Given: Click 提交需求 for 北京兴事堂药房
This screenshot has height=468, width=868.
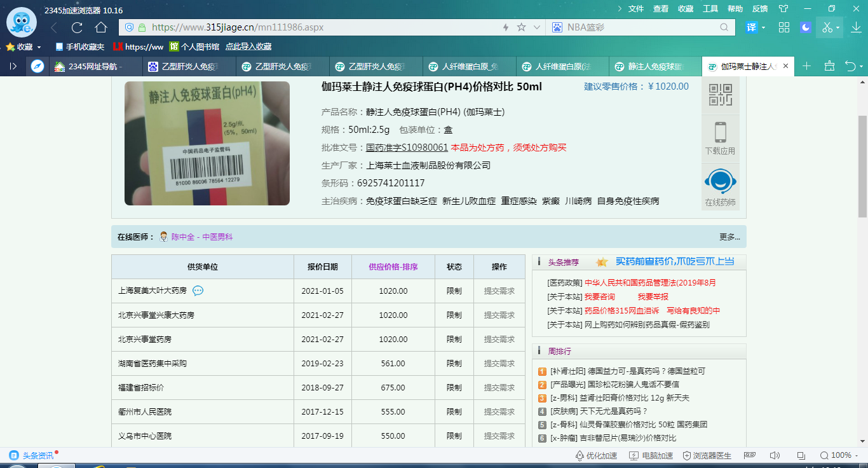Looking at the screenshot, I should coord(499,340).
